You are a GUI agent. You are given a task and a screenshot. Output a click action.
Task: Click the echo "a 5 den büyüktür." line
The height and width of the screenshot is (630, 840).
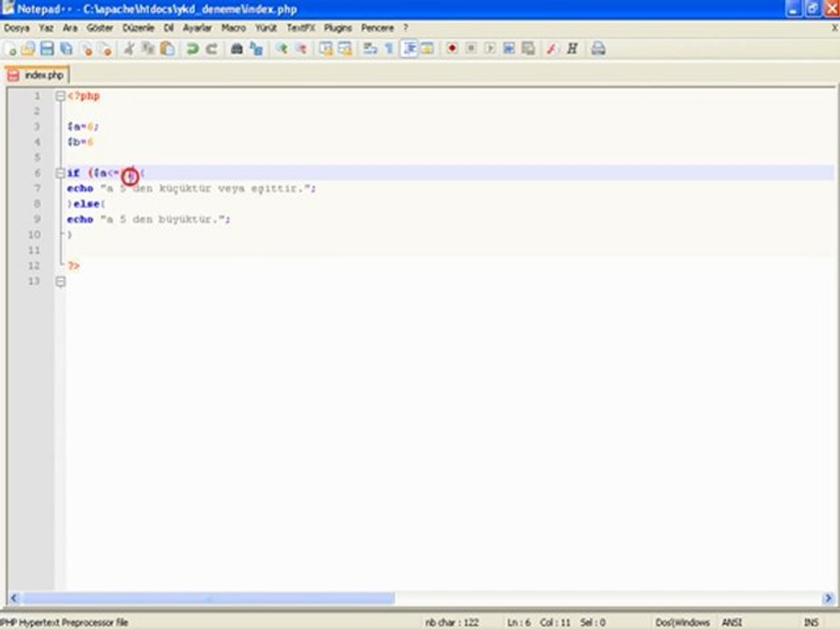149,219
